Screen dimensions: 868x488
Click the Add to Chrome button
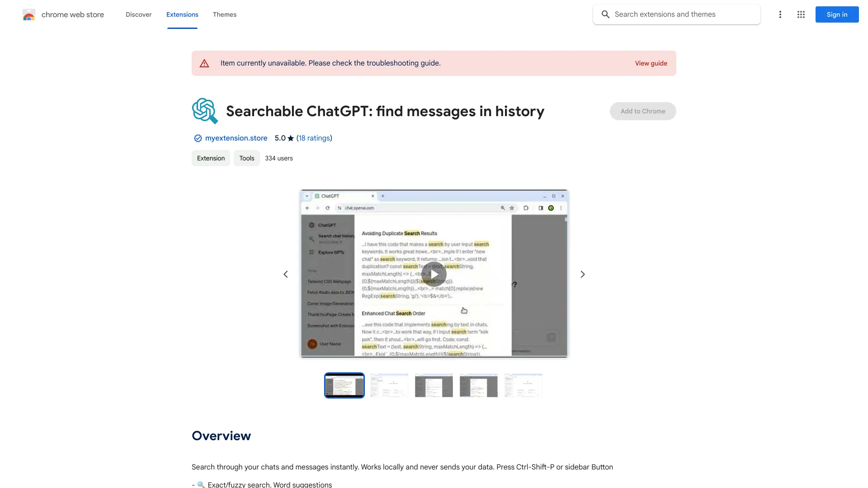tap(643, 111)
